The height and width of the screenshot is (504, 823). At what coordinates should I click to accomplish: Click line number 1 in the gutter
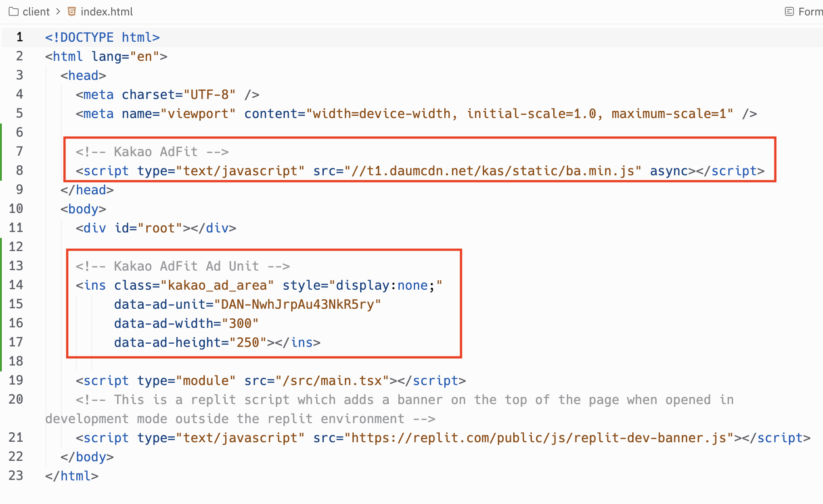tap(20, 37)
